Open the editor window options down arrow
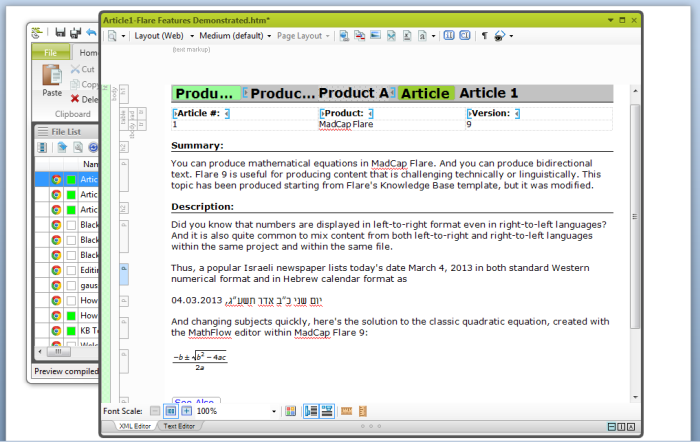Viewport: 700px width, 442px height. point(610,20)
